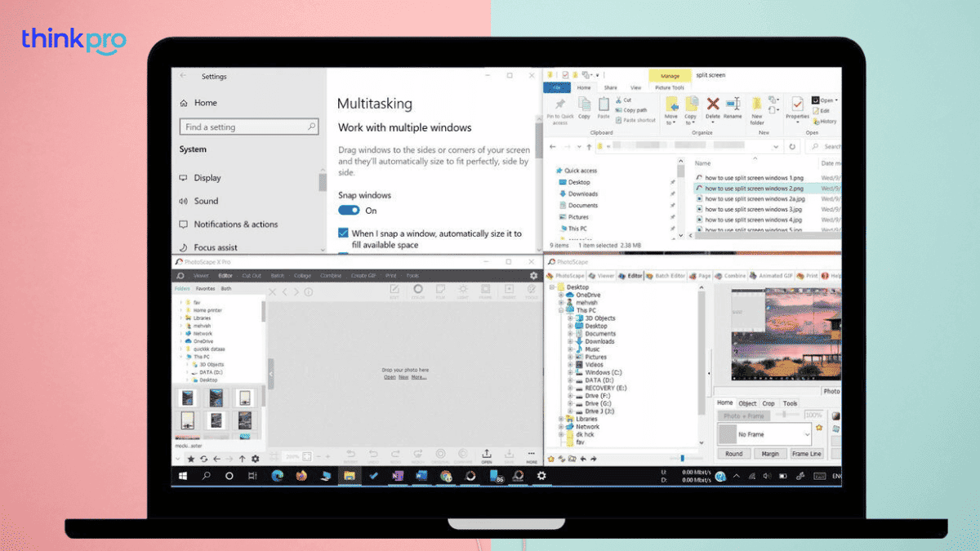Open Firefox from the taskbar
Viewport: 980px width, 551px height.
coord(301,476)
